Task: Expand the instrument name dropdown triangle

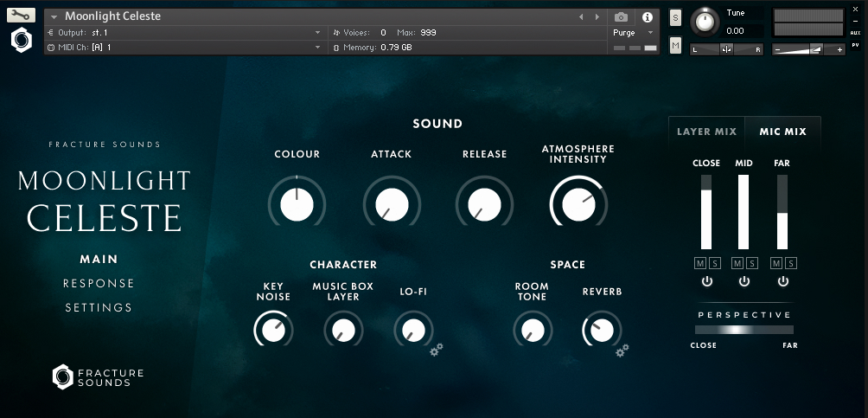Action: [x=54, y=16]
